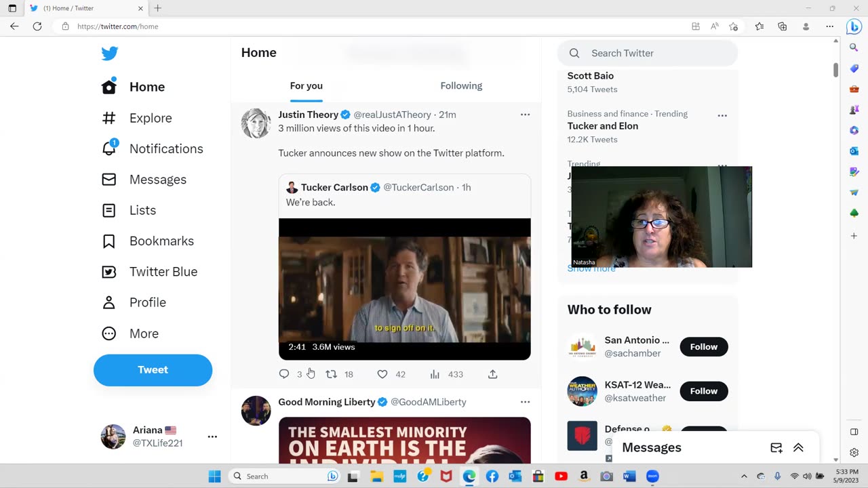This screenshot has width=868, height=488.
Task: Like the Justin Theory tweet
Action: tap(382, 374)
